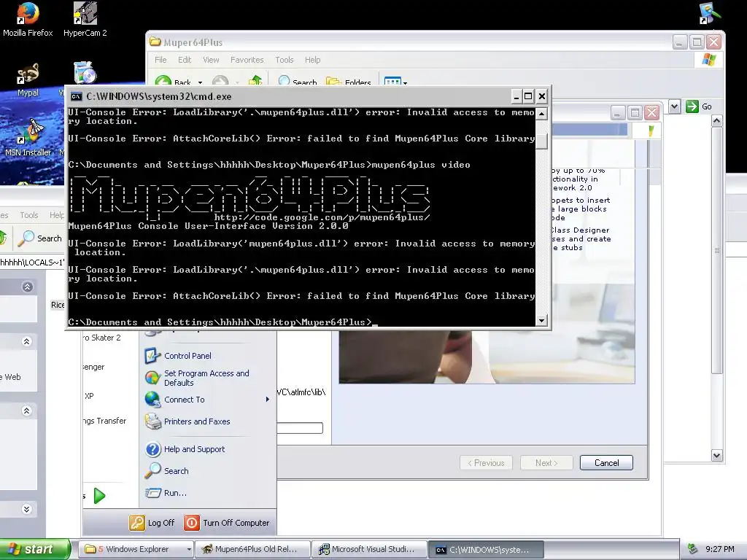The image size is (747, 560).
Task: Open Windows Explorer taskbar group
Action: click(x=138, y=549)
